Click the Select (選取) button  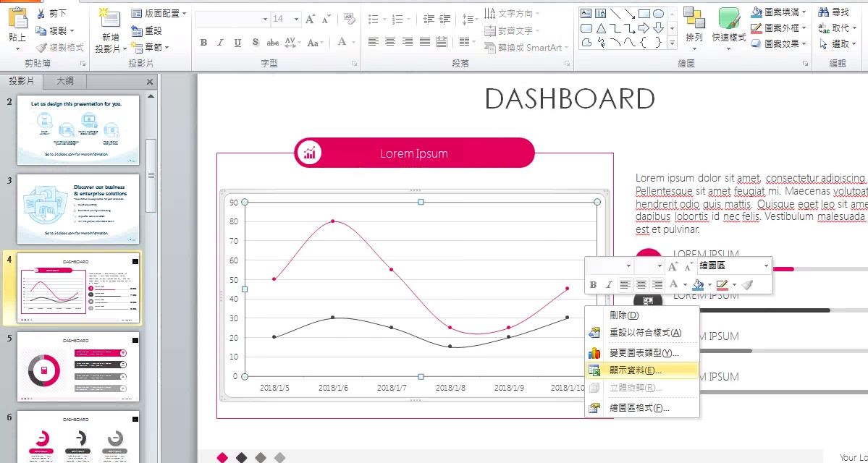coord(838,43)
